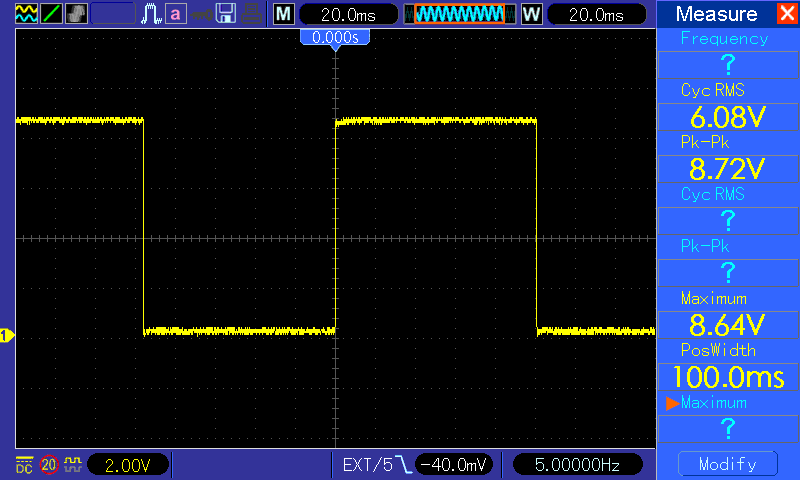Click the M main timebase icon

[x=284, y=14]
